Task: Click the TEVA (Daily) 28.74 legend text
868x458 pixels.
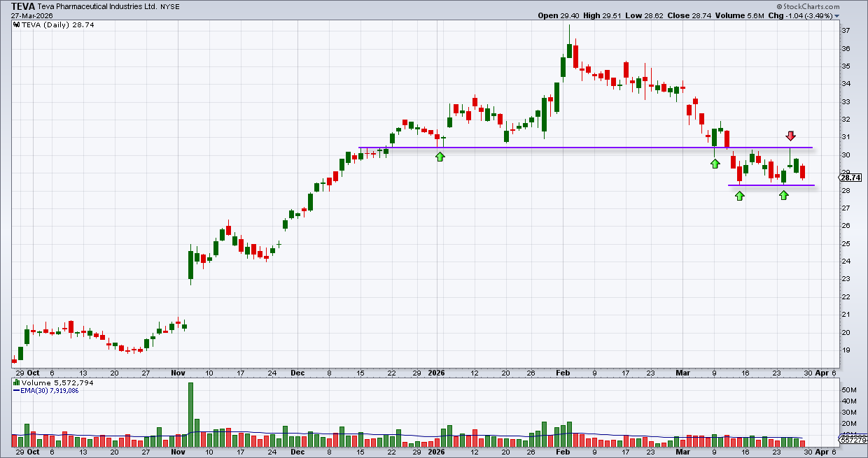Action: click(58, 24)
